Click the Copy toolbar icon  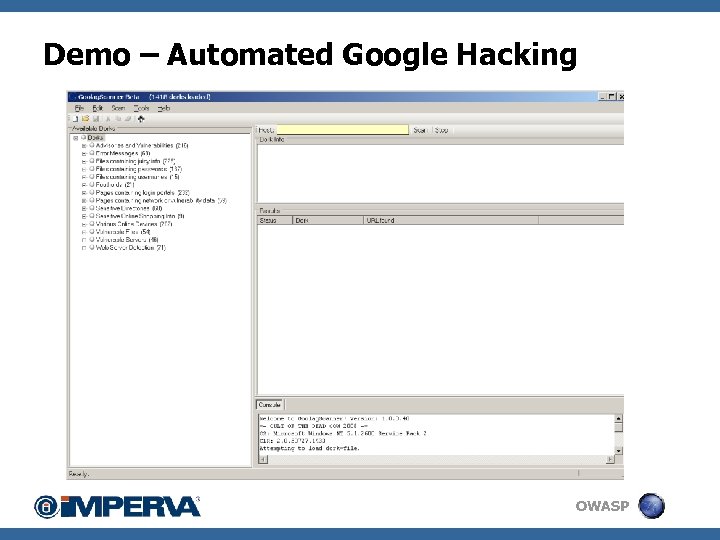click(118, 119)
